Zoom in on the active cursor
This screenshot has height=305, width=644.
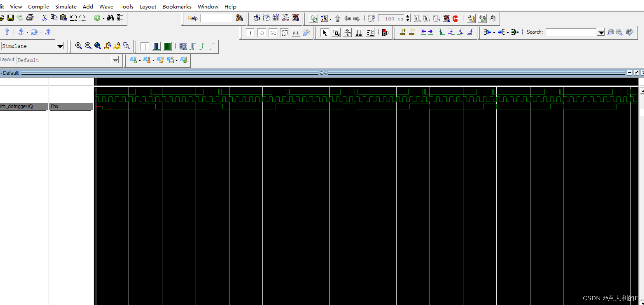[107, 46]
